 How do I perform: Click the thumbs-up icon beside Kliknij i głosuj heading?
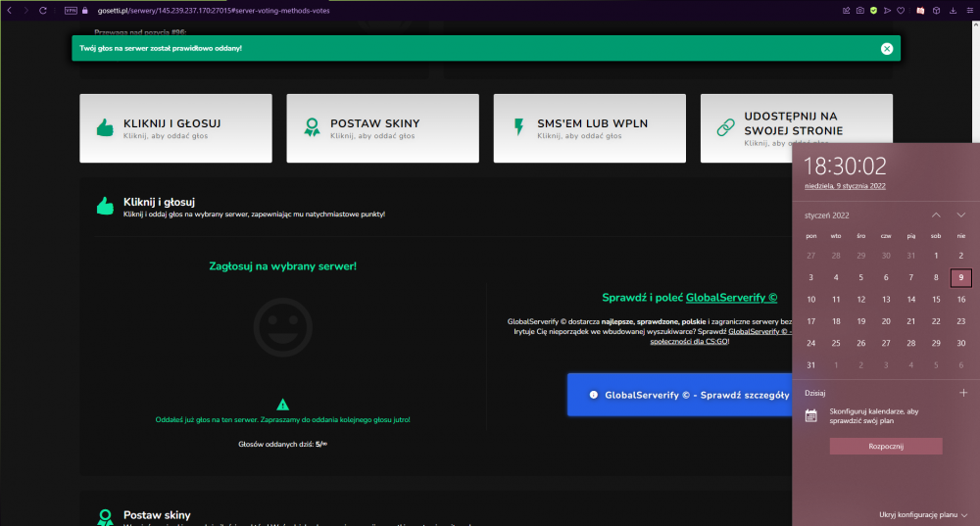pyautogui.click(x=105, y=206)
